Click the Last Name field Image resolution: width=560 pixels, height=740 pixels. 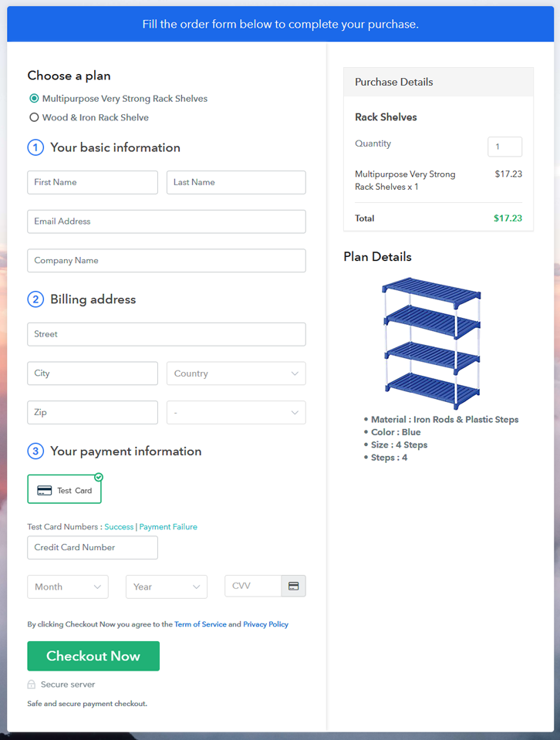(x=236, y=182)
